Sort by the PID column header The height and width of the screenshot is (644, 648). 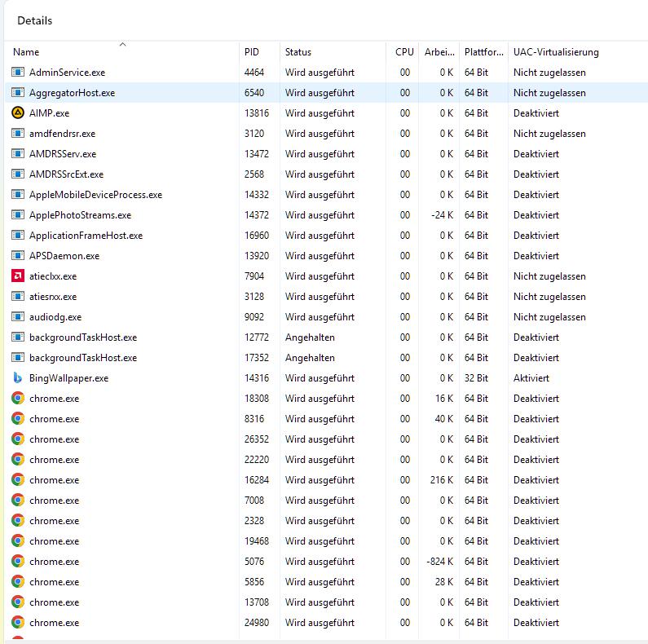click(x=251, y=52)
